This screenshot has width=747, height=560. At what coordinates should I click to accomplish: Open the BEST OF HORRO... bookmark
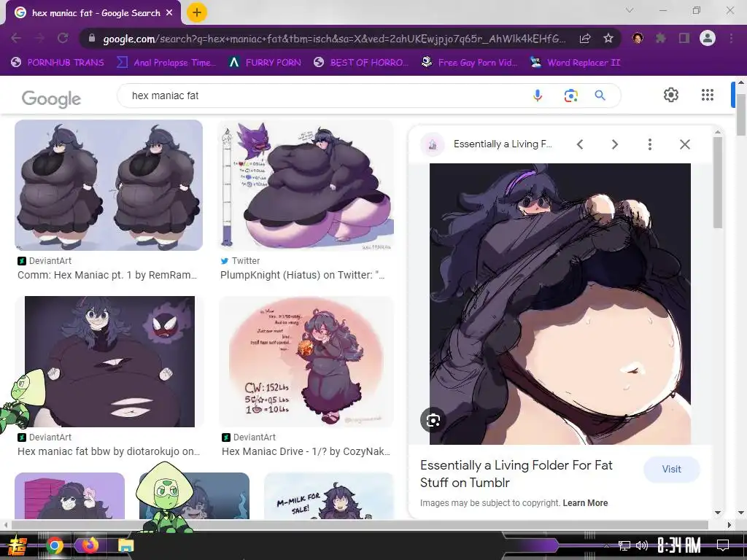tap(361, 63)
